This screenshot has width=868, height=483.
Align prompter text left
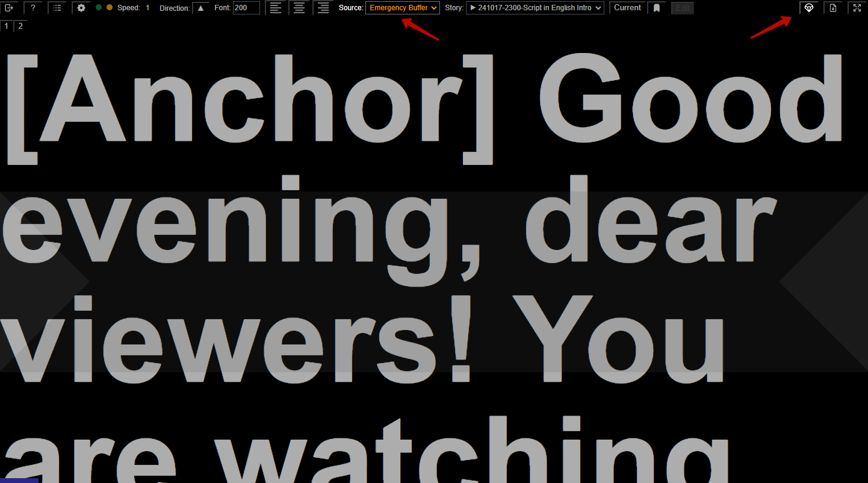coord(275,8)
